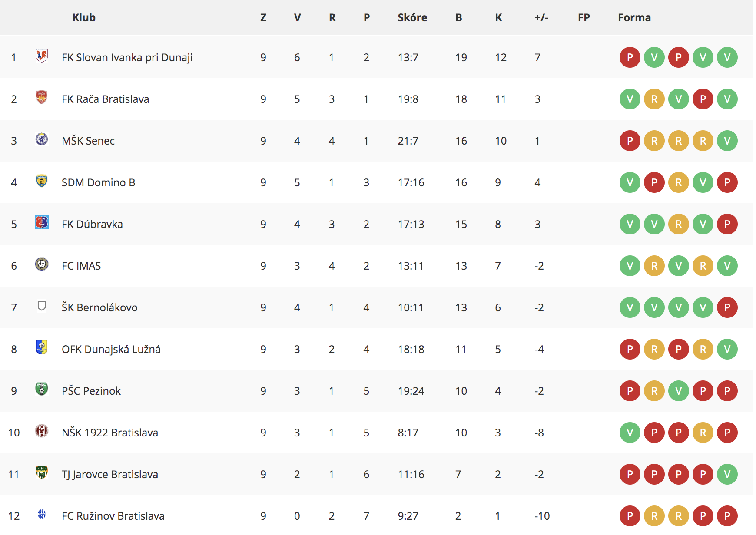Click OFK Dunajská Lužná crest
This screenshot has width=756, height=535.
coord(42,347)
